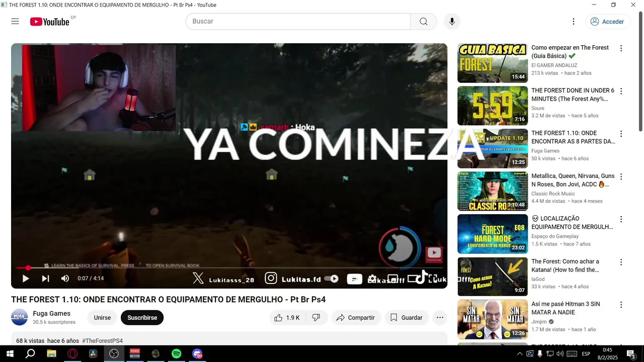Open Como empezar en The Forest thumbnail
The image size is (644, 362).
(493, 63)
